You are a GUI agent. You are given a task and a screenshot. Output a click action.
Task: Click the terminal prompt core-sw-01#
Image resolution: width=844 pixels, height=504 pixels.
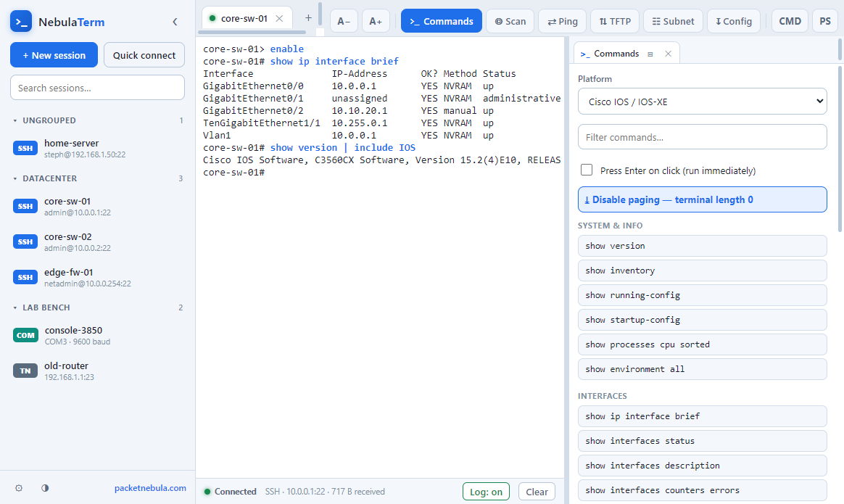coord(233,173)
